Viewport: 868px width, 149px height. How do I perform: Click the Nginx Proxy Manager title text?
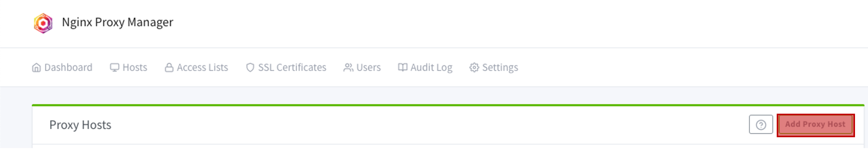tap(118, 22)
